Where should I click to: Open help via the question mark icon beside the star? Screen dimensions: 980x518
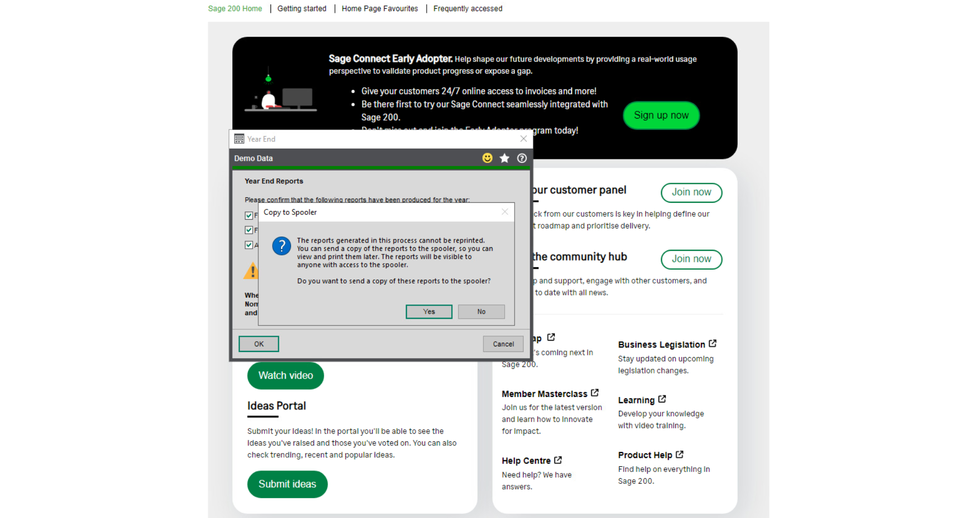(522, 158)
